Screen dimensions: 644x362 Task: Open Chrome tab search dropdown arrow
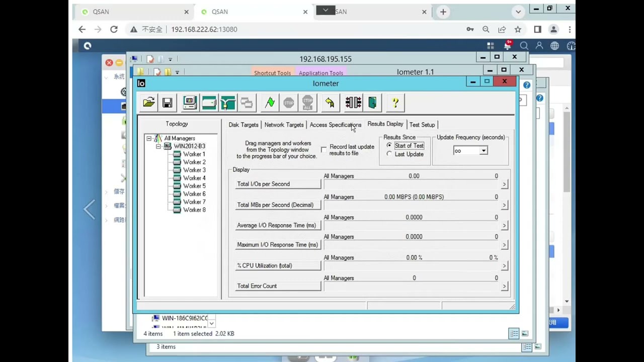coord(518,12)
